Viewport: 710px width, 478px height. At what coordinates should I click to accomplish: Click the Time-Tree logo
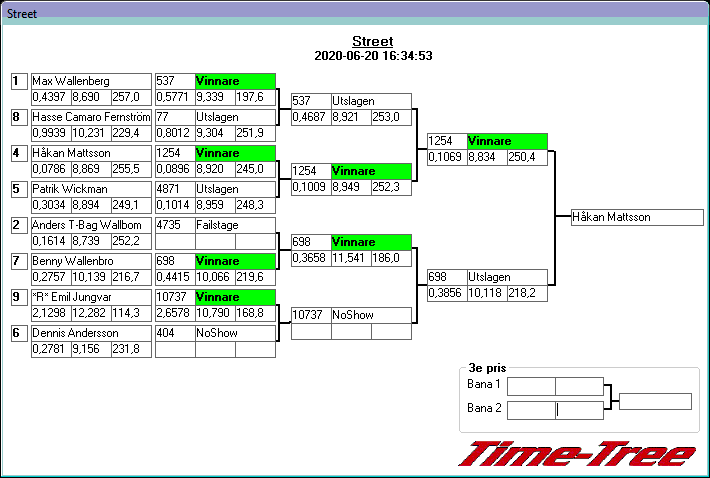click(577, 453)
